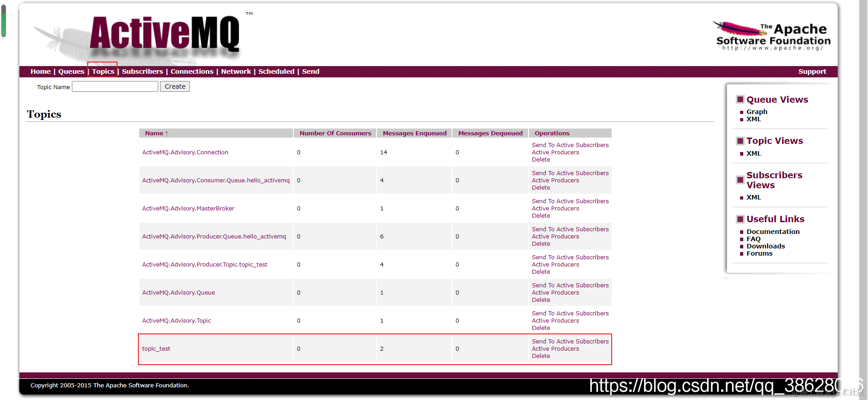Delete the ActiveMQ.Advisory.Connection topic
The width and height of the screenshot is (868, 400).
(x=541, y=160)
